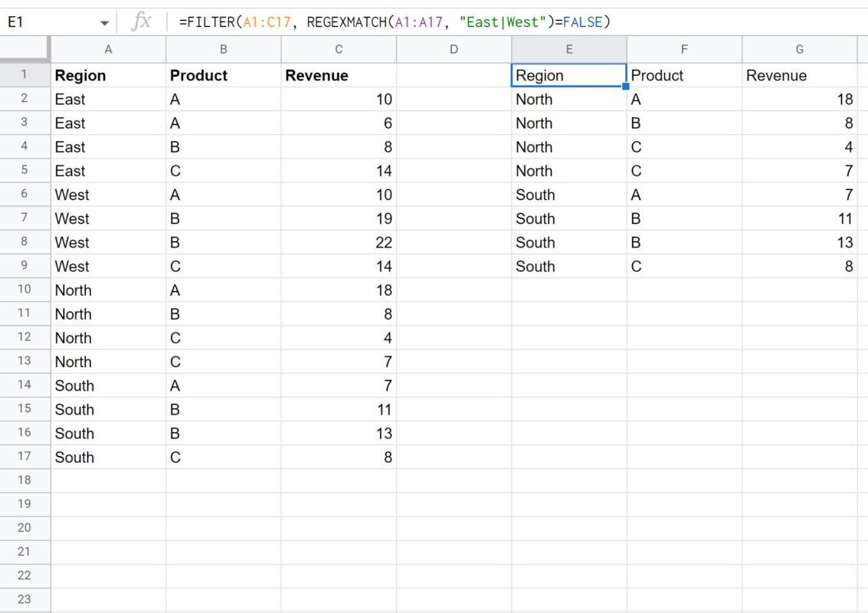Click cell A14 with South

pyautogui.click(x=109, y=385)
